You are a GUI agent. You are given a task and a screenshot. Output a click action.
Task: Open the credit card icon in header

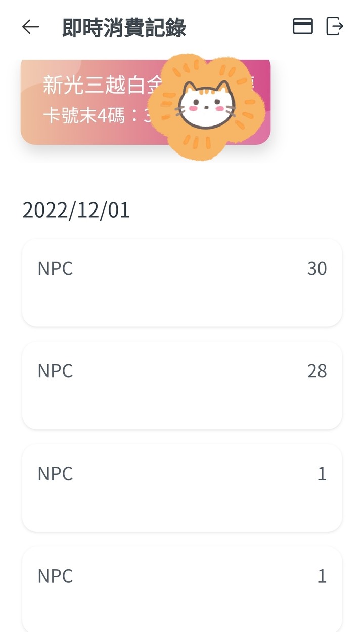pyautogui.click(x=303, y=26)
